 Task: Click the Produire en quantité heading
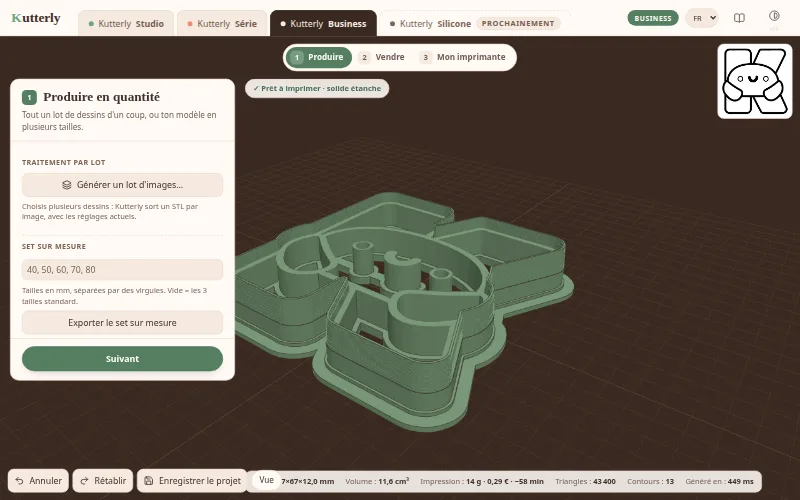click(x=102, y=97)
